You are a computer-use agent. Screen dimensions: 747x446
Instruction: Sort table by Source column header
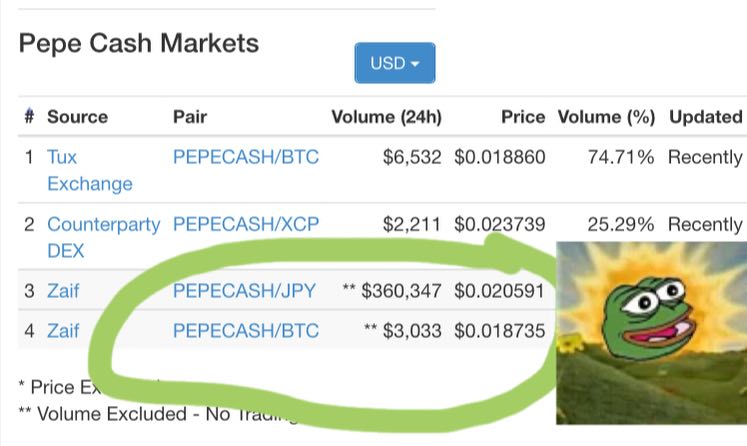(77, 117)
